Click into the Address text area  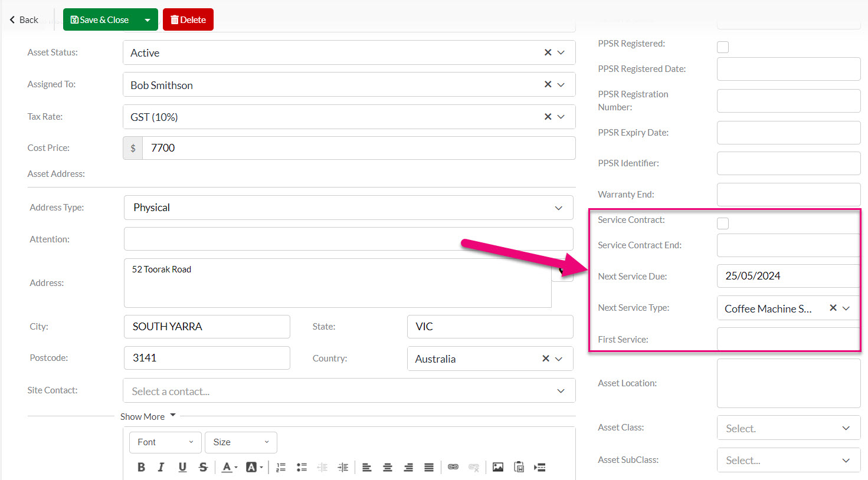tap(338, 283)
